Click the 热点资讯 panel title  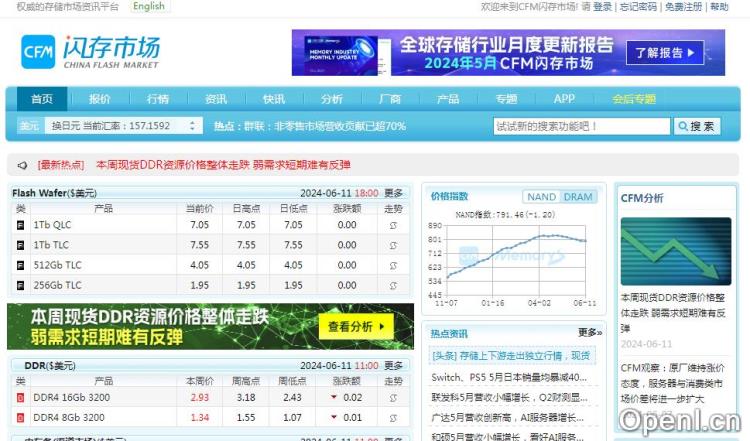[x=449, y=334]
